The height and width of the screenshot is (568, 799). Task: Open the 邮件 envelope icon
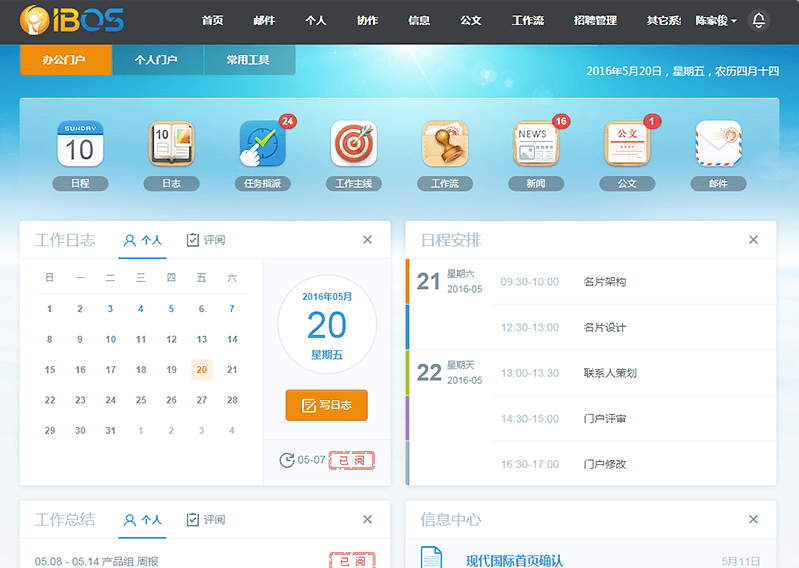click(718, 144)
